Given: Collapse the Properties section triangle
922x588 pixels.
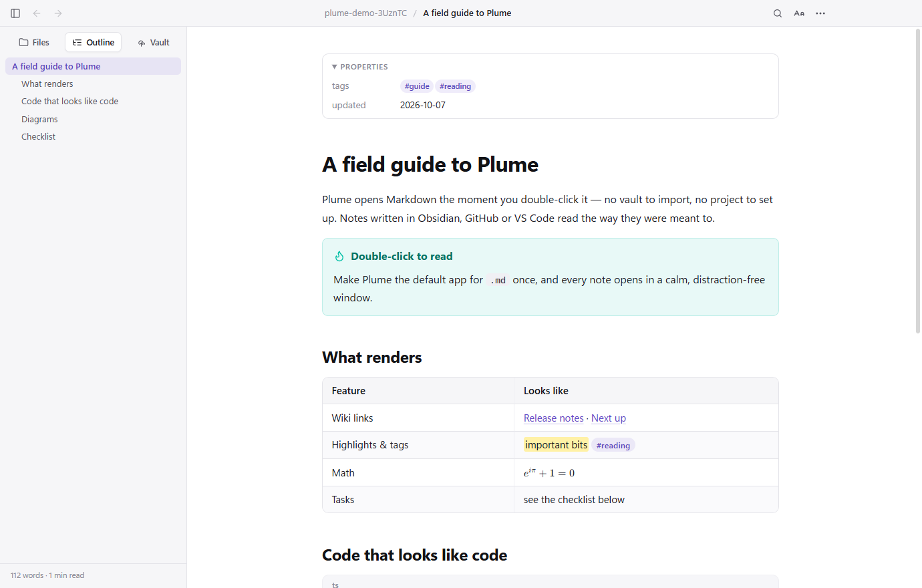Looking at the screenshot, I should pyautogui.click(x=334, y=67).
